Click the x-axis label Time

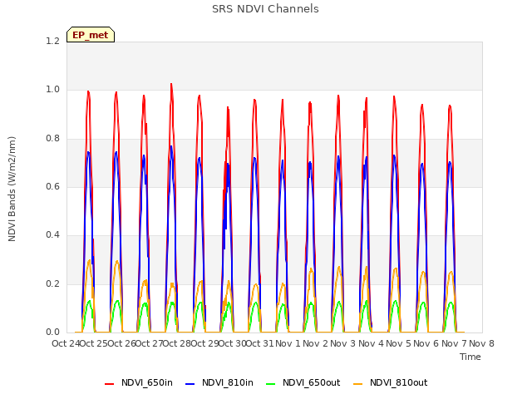click(x=470, y=357)
